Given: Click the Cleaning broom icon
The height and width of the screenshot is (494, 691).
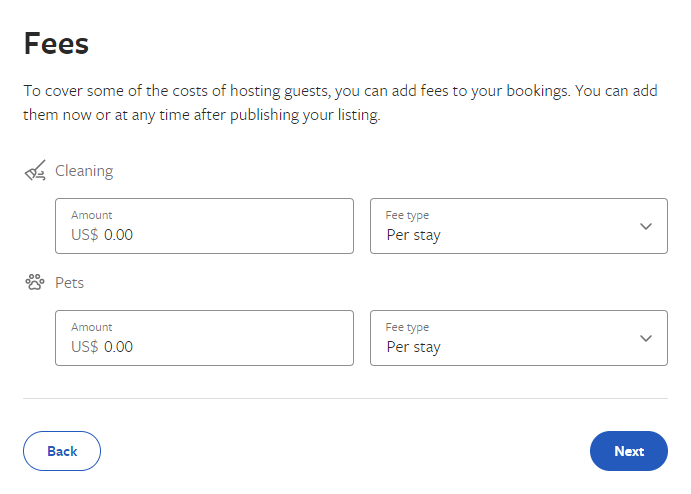Looking at the screenshot, I should [x=35, y=171].
